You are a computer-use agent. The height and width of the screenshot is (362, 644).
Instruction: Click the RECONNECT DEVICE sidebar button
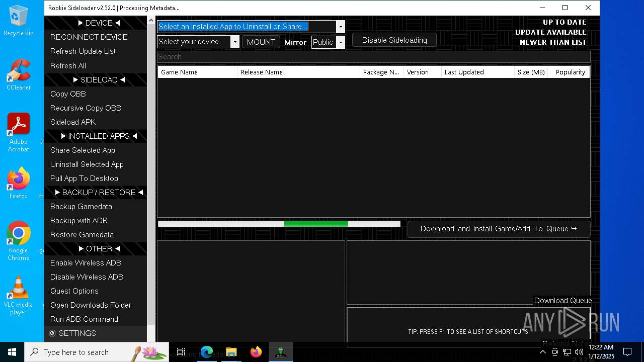95,37
